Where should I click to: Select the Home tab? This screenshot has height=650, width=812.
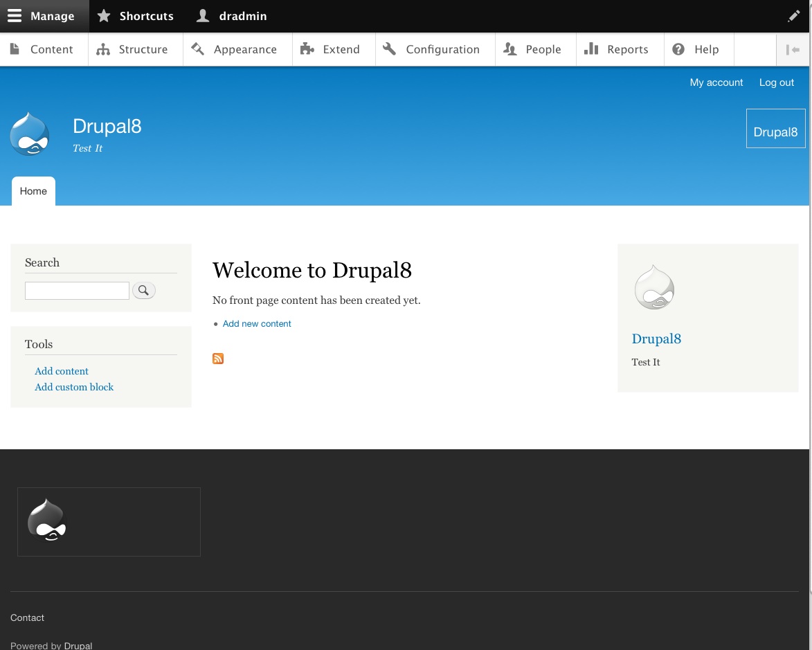[33, 192]
